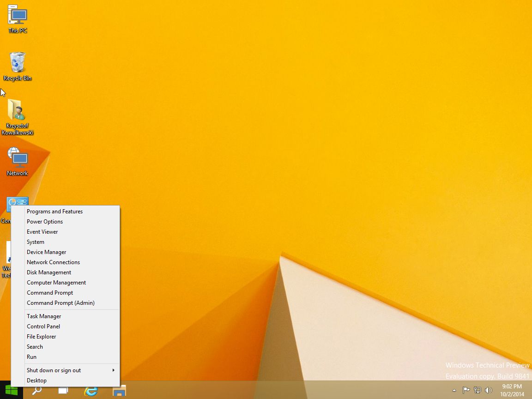The image size is (532, 399).
Task: Open Device Manager from the menu
Action: 66,252
